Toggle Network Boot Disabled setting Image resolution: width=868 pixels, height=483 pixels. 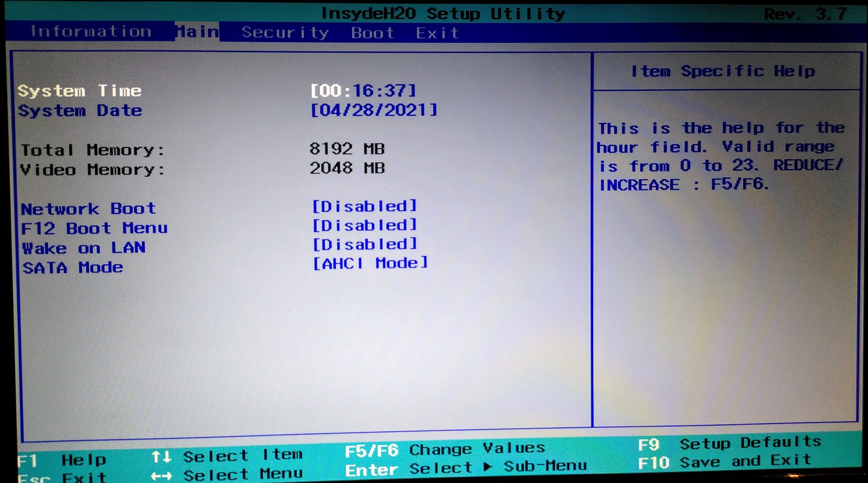[x=364, y=206]
